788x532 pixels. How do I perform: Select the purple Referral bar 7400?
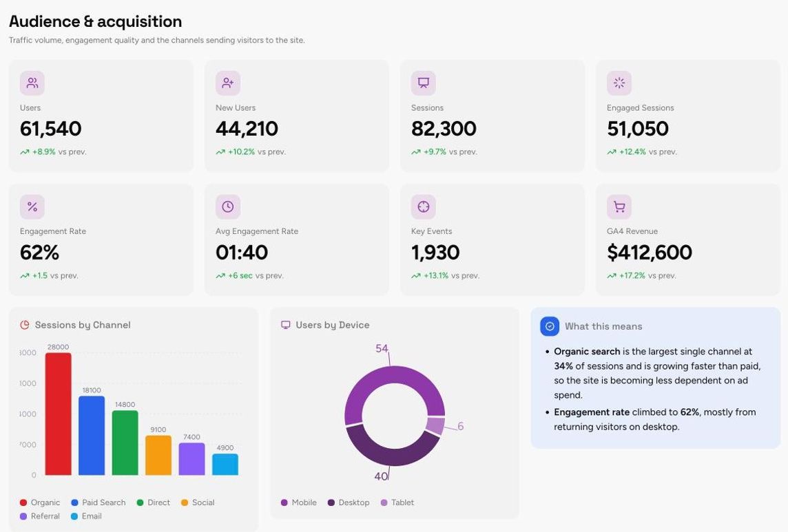[x=192, y=458]
